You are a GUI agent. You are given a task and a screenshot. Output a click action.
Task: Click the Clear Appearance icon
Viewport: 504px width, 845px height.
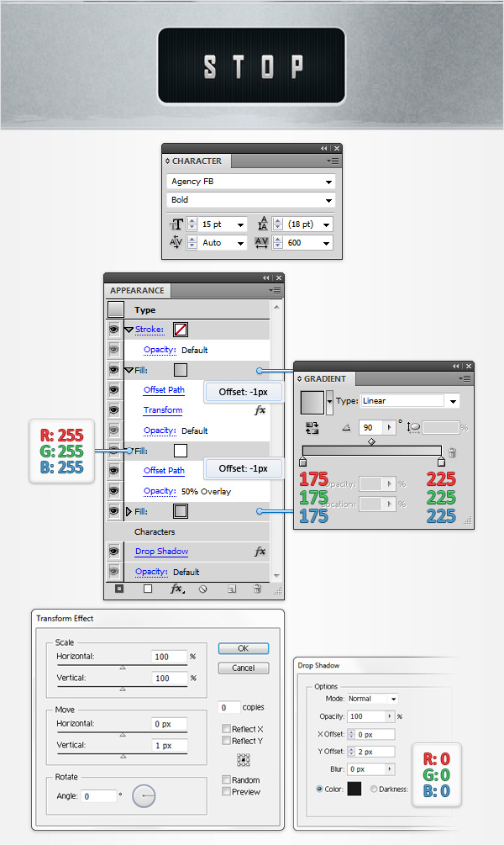click(x=203, y=589)
